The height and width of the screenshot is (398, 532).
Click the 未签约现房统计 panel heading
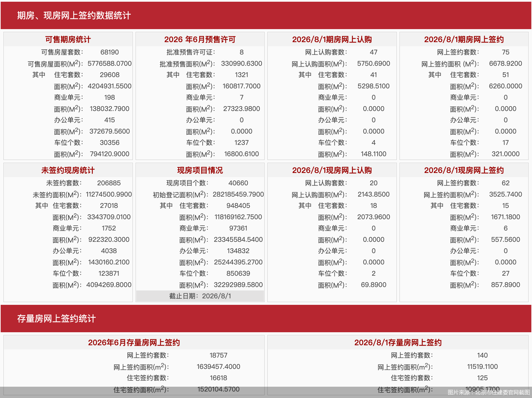pos(68,170)
